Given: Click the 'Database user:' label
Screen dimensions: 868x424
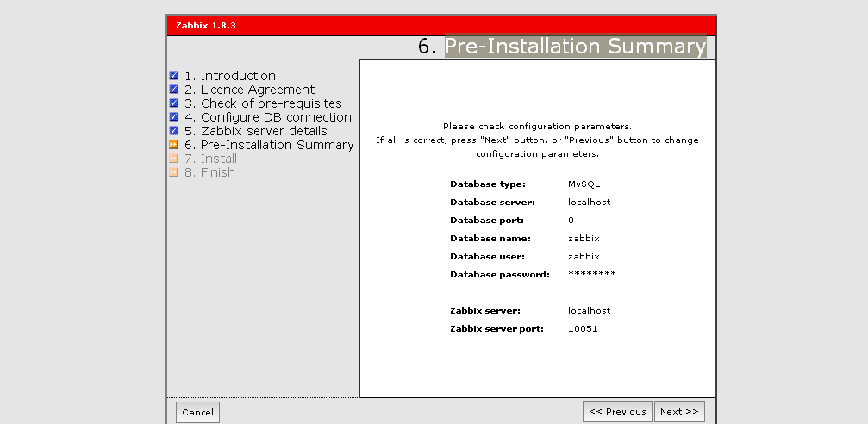Looking at the screenshot, I should tap(487, 257).
